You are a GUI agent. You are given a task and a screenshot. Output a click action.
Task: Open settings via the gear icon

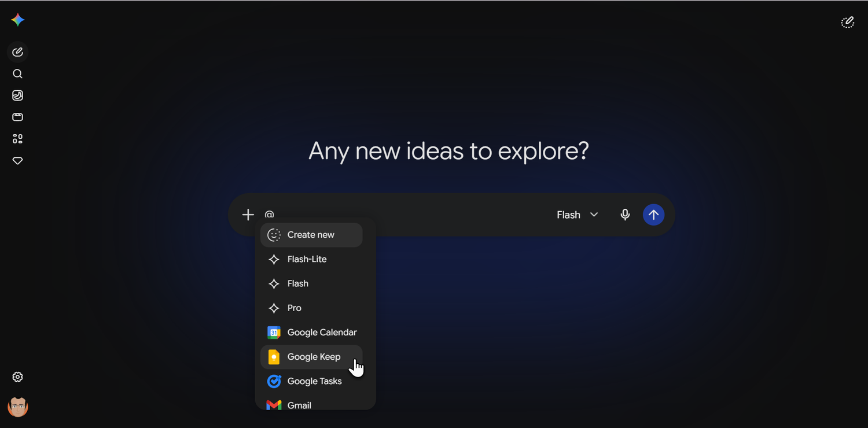(x=18, y=377)
